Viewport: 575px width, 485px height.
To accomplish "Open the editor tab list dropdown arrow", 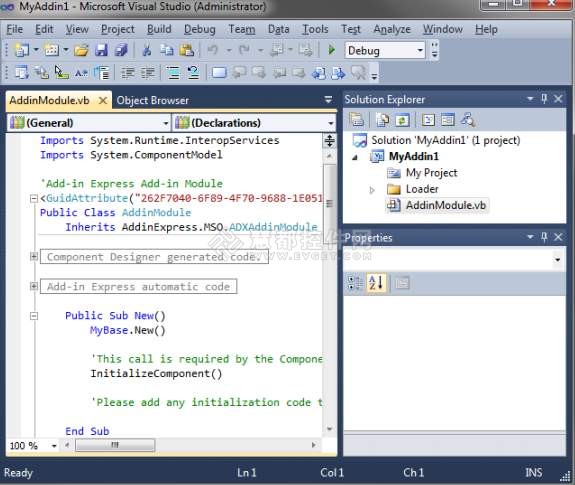I will coord(328,99).
